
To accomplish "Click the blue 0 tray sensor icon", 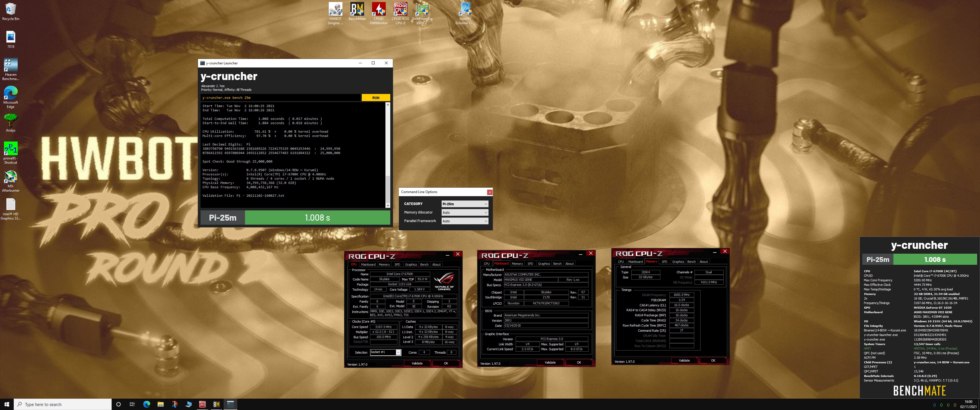I will [934, 405].
